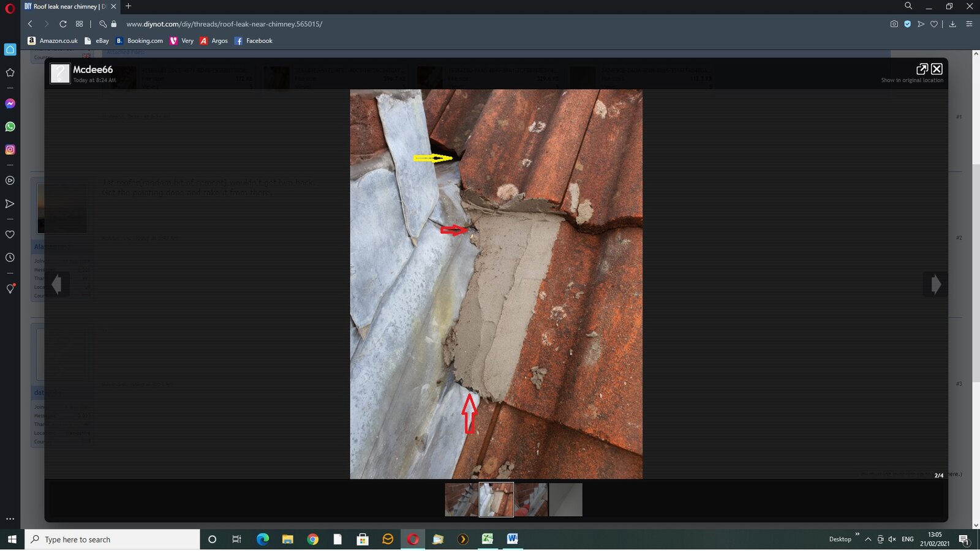The height and width of the screenshot is (551, 980).
Task: Open the Amazon.co.uk bookmark
Action: click(x=53, y=41)
